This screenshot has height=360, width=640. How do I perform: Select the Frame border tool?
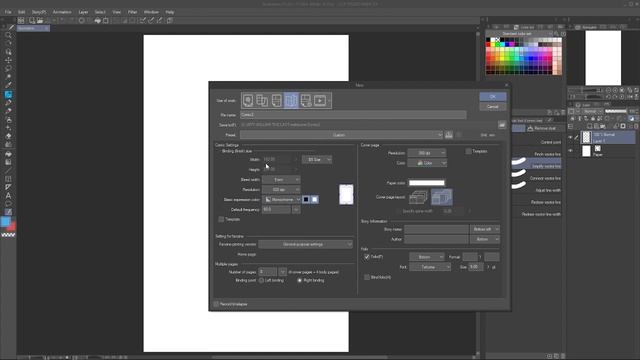(8, 179)
